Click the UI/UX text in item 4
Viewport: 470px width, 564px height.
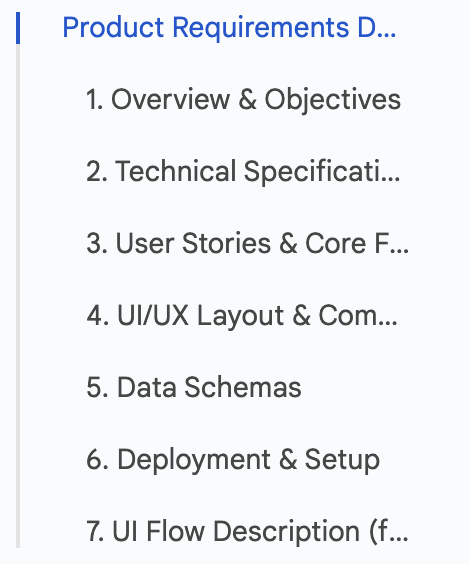point(153,315)
